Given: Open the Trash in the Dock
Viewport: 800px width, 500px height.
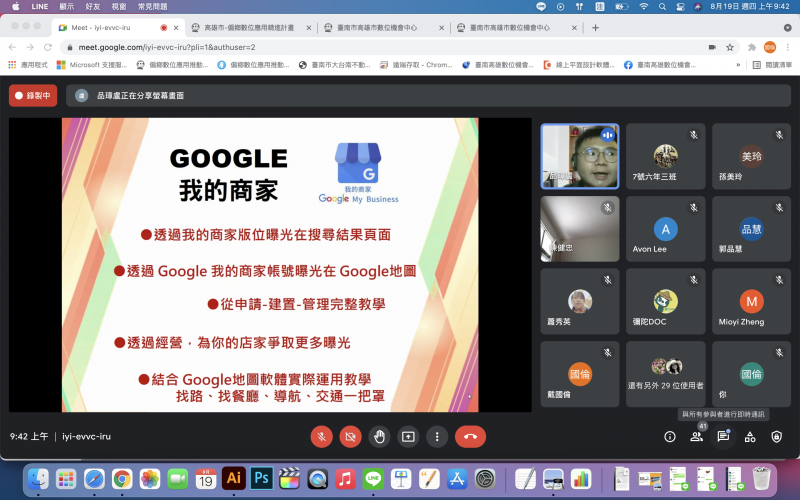Looking at the screenshot, I should 761,479.
